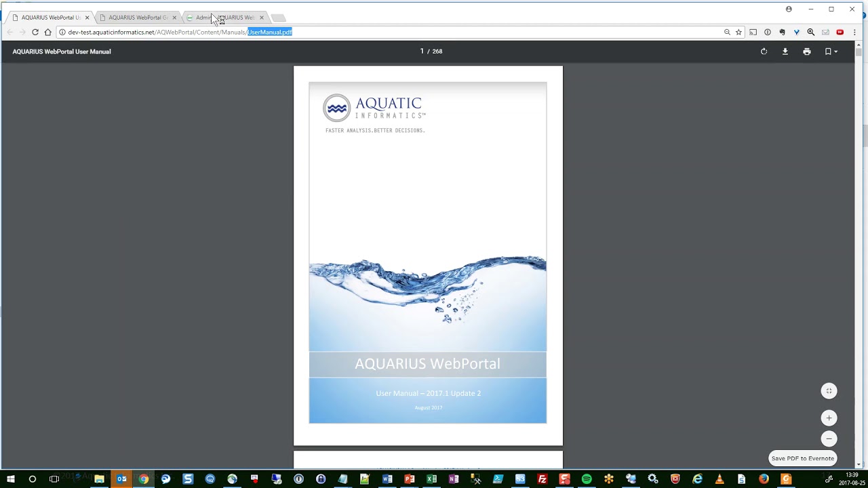The width and height of the screenshot is (868, 488).
Task: Bookmark this page with the star
Action: tap(738, 32)
